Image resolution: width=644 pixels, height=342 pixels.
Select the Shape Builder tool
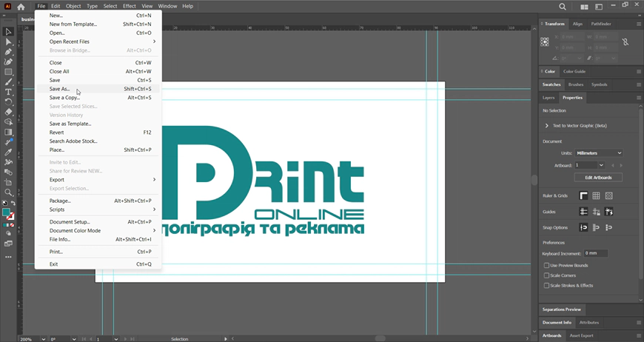(8, 122)
